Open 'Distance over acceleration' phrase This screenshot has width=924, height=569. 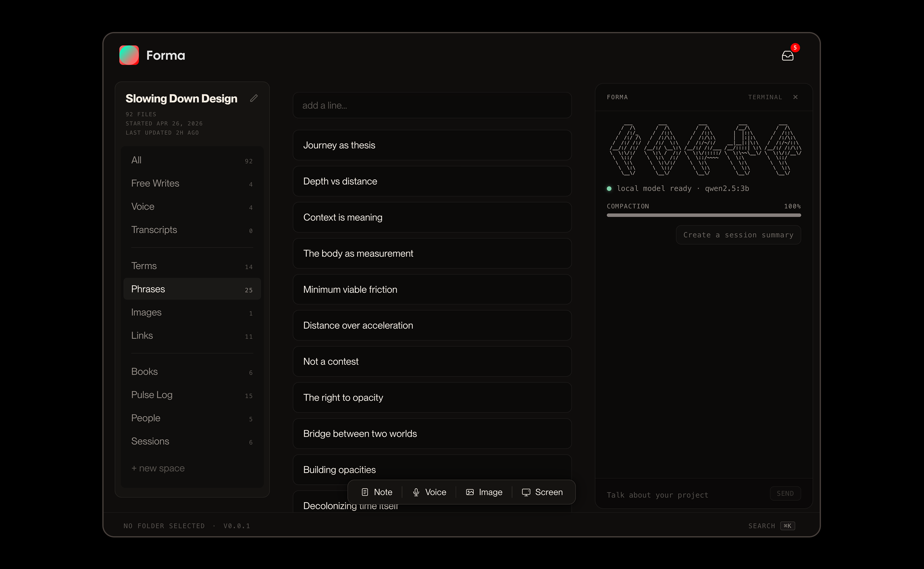tap(432, 325)
